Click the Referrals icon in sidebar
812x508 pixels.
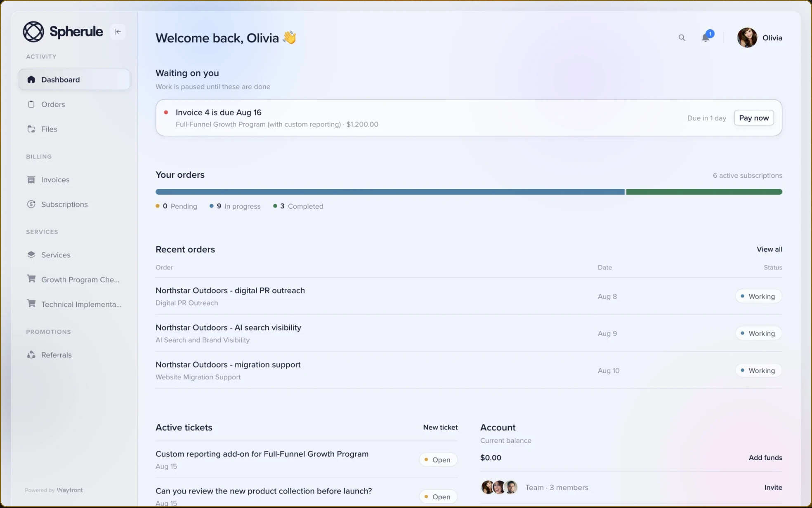(31, 355)
